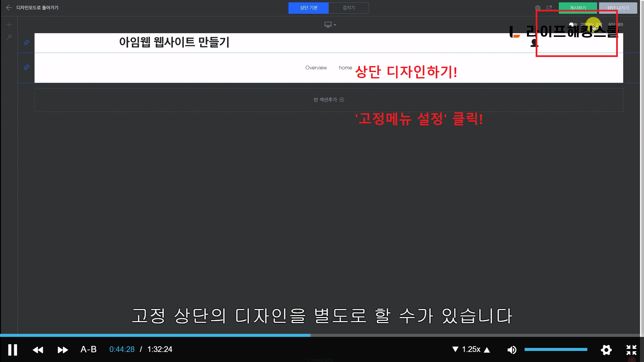Click the plus add-element icon in left sidebar

click(9, 25)
